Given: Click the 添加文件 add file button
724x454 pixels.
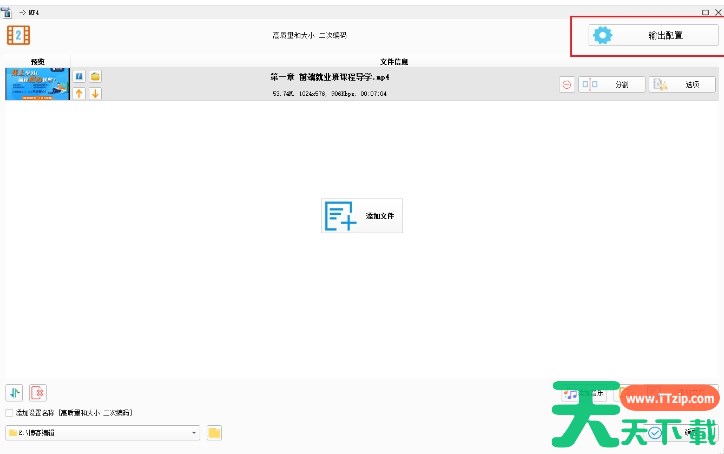Looking at the screenshot, I should coord(362,216).
